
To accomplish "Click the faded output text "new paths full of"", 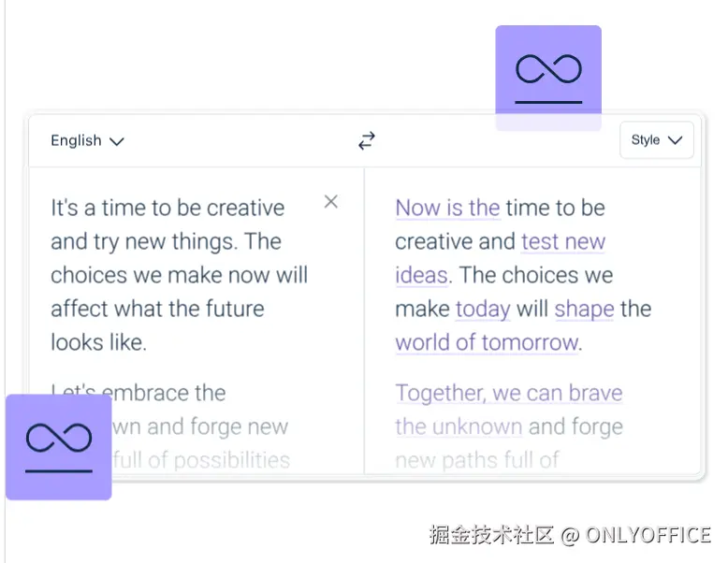I will click(x=477, y=461).
